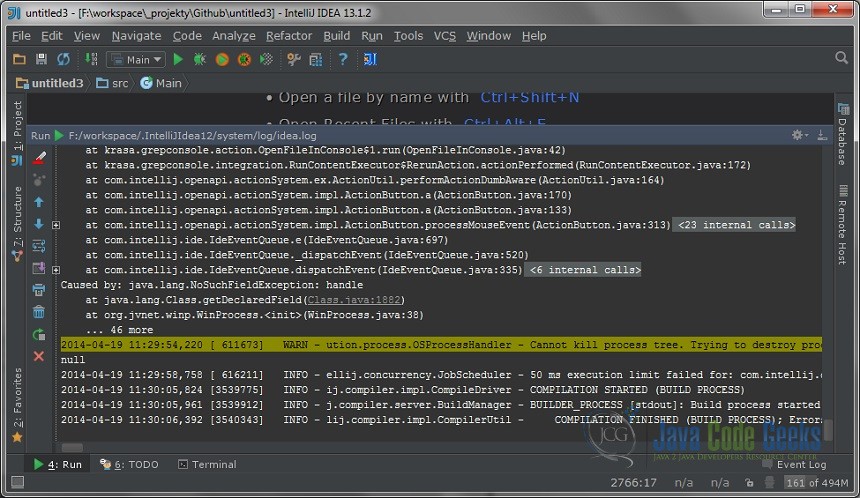Click Main class breadcrumb
860x498 pixels.
tap(161, 83)
